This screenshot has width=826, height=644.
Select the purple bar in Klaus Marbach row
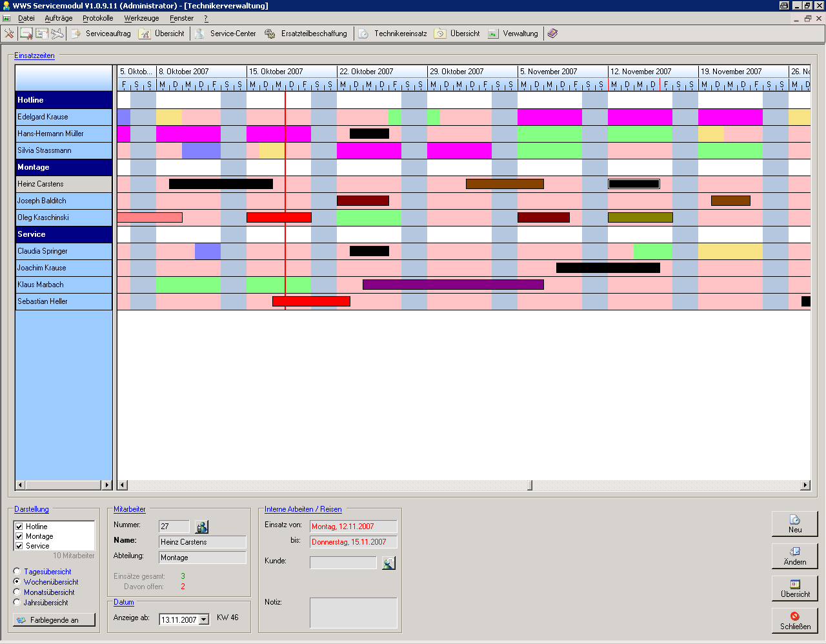pyautogui.click(x=453, y=285)
